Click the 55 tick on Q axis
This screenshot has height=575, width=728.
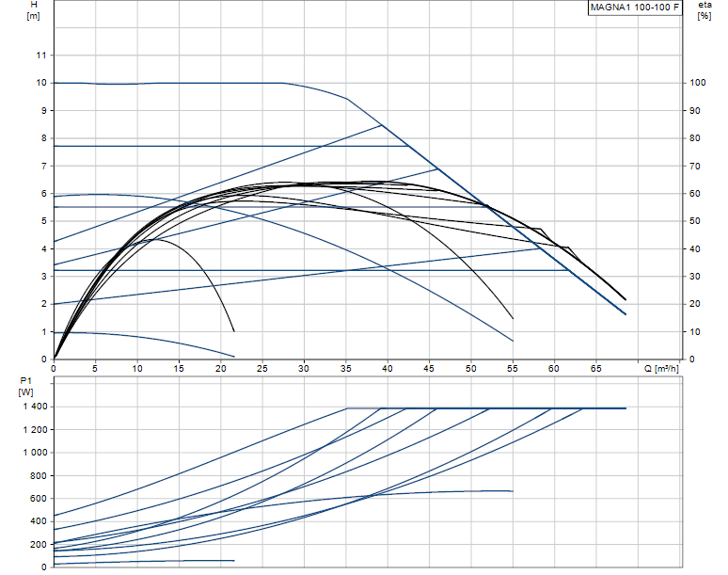(513, 369)
